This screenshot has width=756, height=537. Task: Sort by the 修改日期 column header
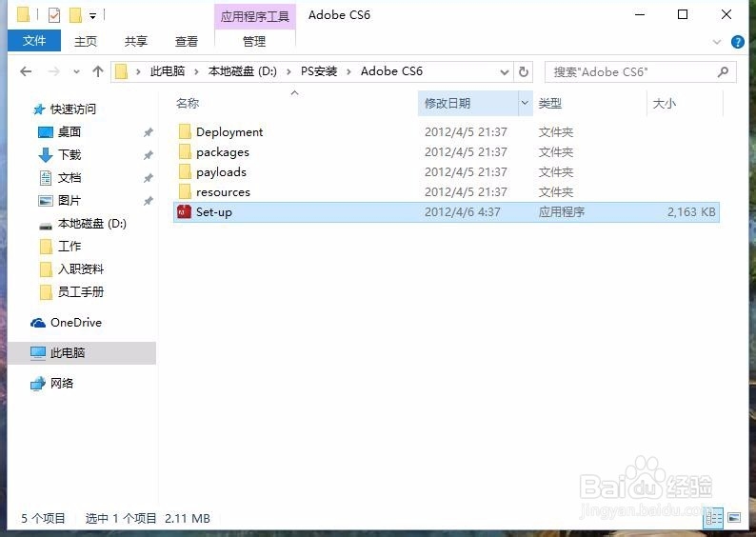pyautogui.click(x=448, y=103)
